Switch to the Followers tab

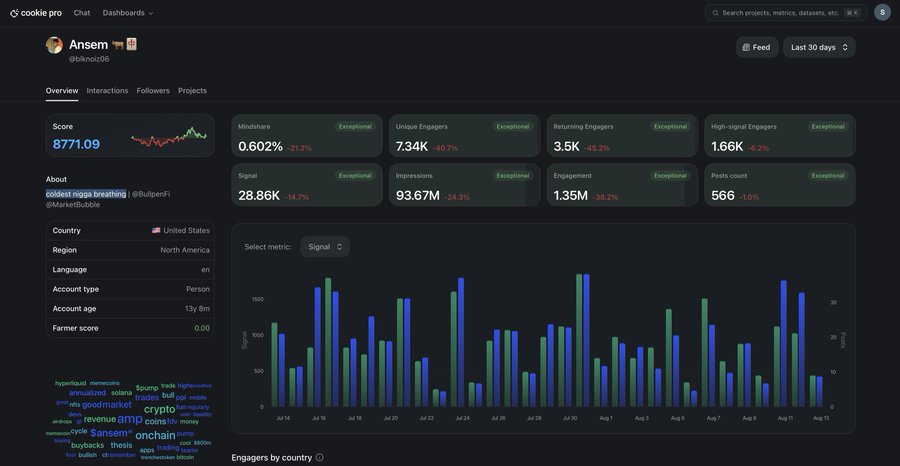(x=153, y=91)
